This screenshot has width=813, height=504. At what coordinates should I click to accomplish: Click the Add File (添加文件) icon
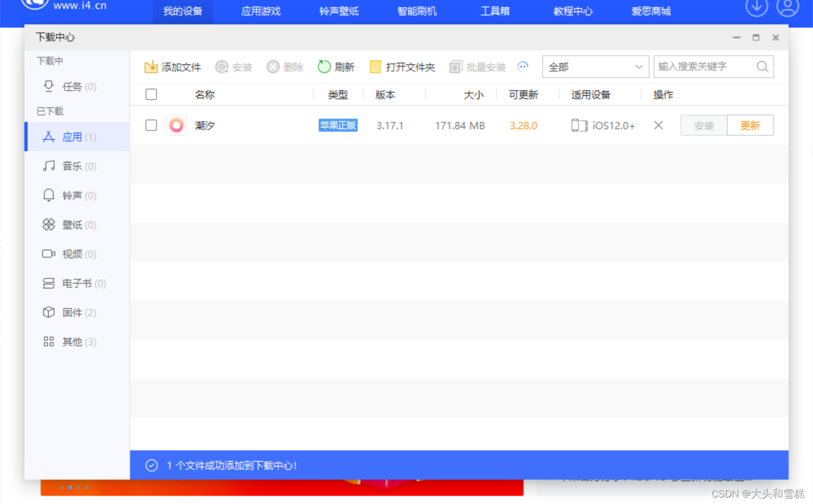(151, 67)
